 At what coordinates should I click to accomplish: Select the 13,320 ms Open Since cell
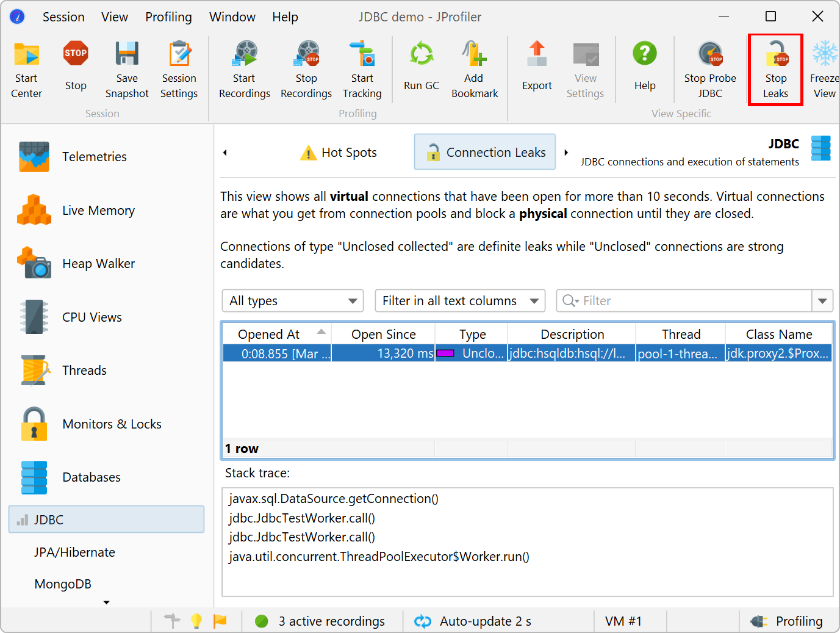[383, 353]
